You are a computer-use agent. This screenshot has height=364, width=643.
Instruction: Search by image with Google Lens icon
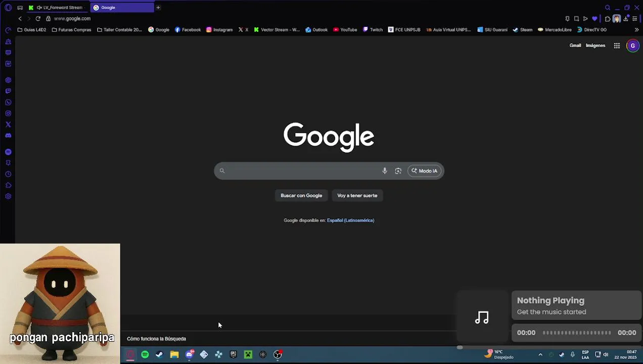tap(398, 171)
